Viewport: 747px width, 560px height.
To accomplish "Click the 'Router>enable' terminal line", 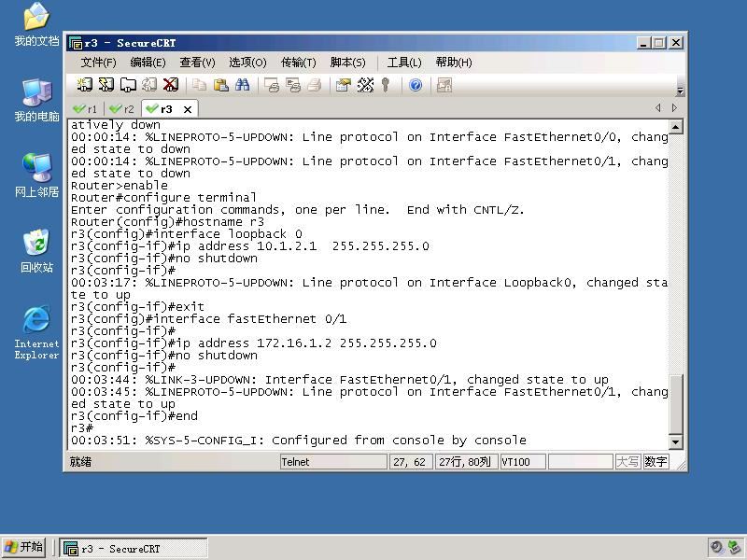I will coord(120,186).
